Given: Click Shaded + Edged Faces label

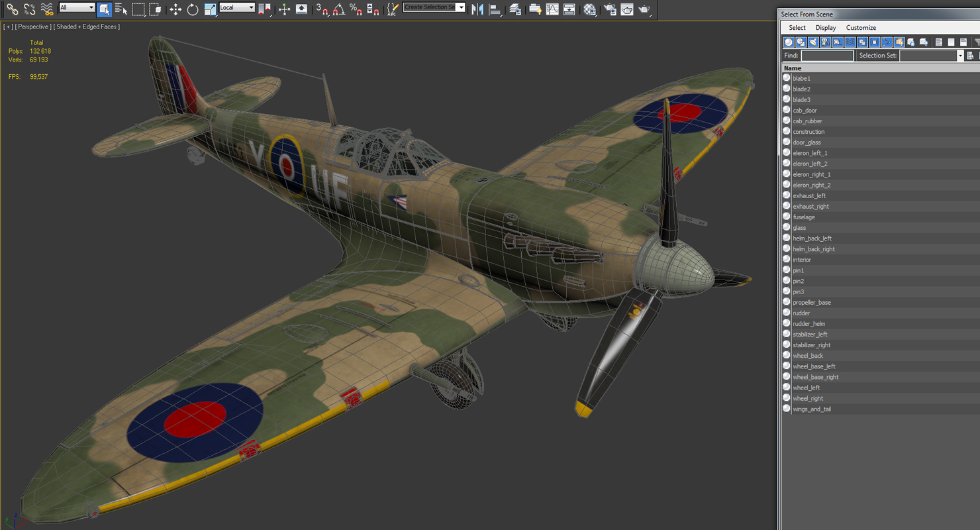Looking at the screenshot, I should click(87, 26).
